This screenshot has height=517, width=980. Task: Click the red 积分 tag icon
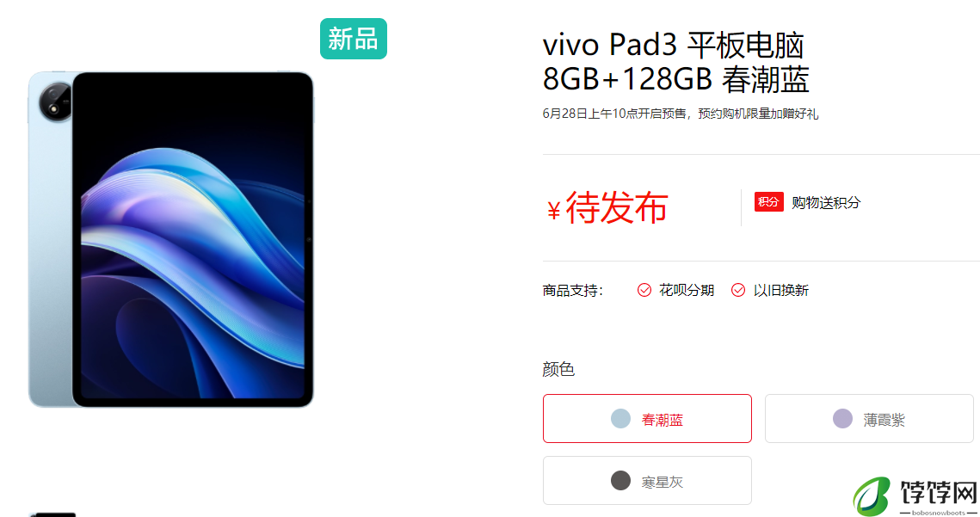coord(768,202)
